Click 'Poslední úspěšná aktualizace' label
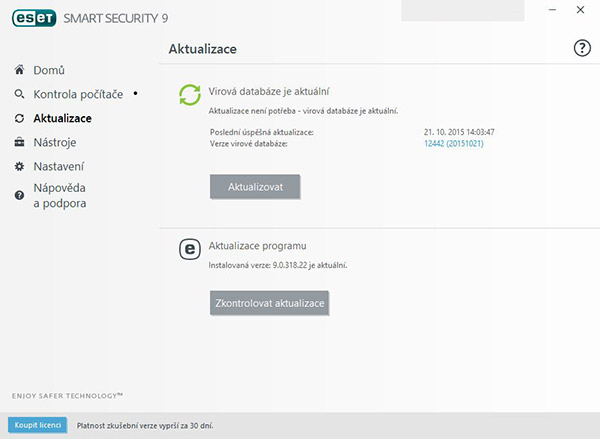Viewport: 600px width, 439px height. [262, 132]
